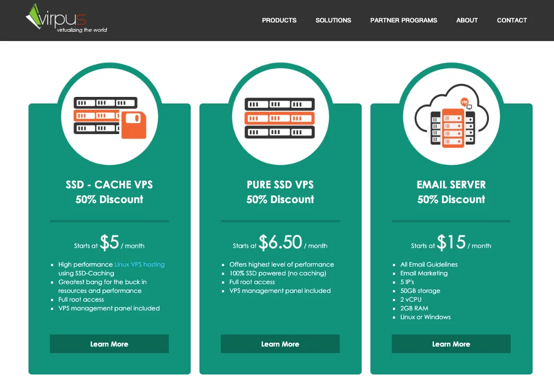Click 'virtualizing the world' tagline
This screenshot has height=392, width=554.
tap(82, 30)
